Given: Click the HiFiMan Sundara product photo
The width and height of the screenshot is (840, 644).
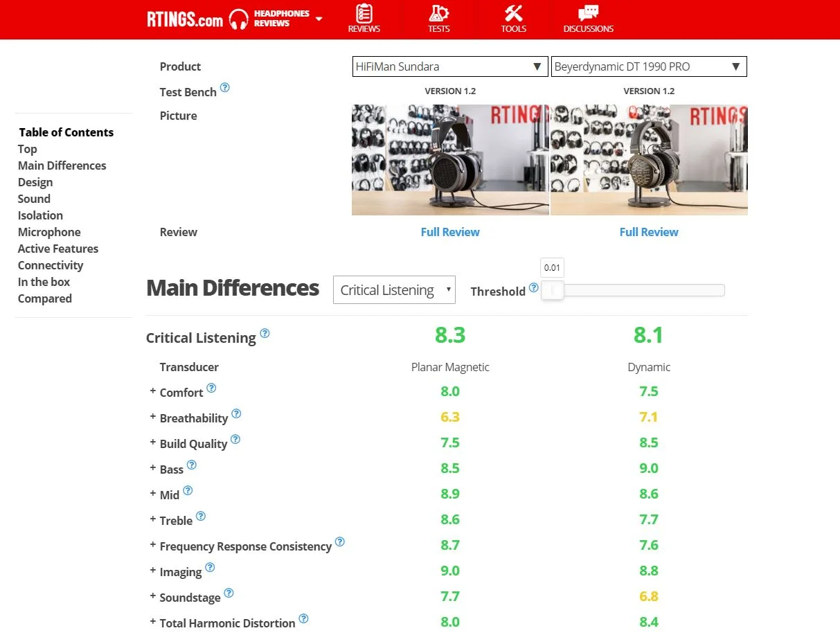Looking at the screenshot, I should click(x=450, y=160).
